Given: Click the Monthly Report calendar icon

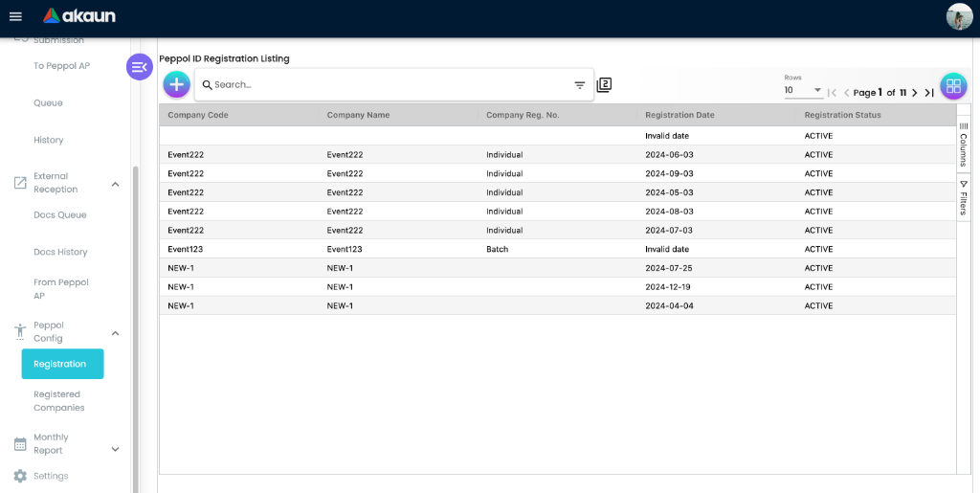Looking at the screenshot, I should 20,444.
